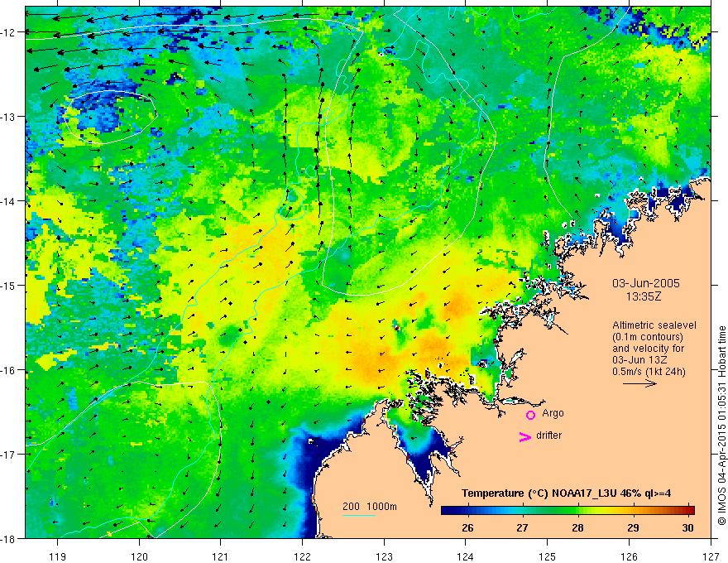Click the 'drifter' legend label

[x=548, y=435]
